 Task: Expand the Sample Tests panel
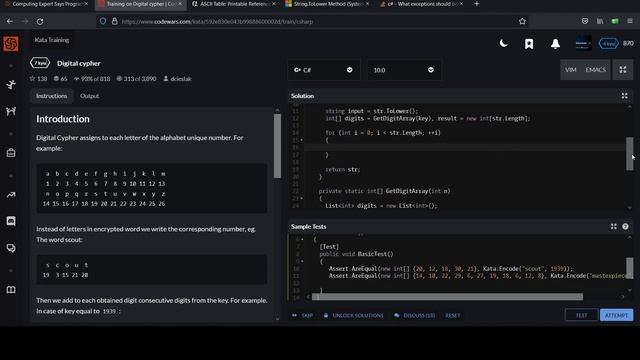[x=613, y=227]
